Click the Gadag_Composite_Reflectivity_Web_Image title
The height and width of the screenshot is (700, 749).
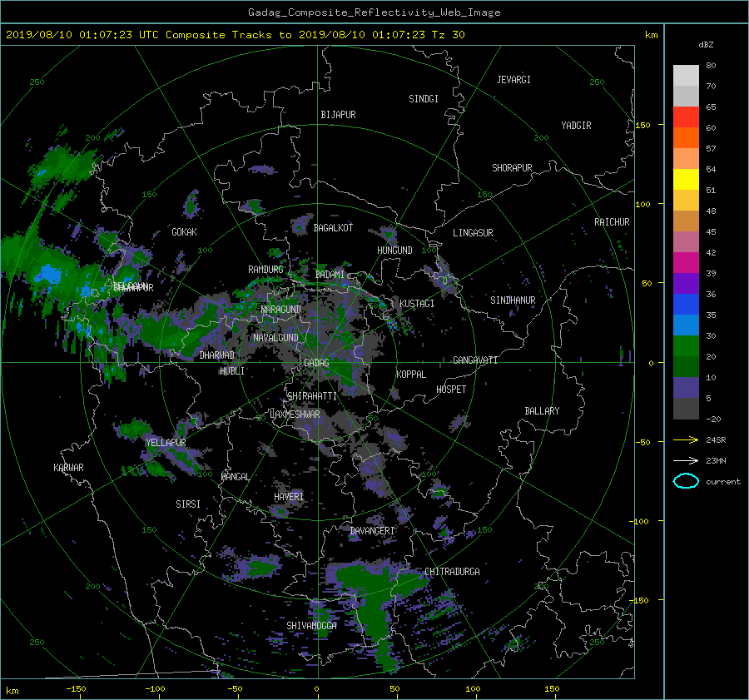click(374, 12)
